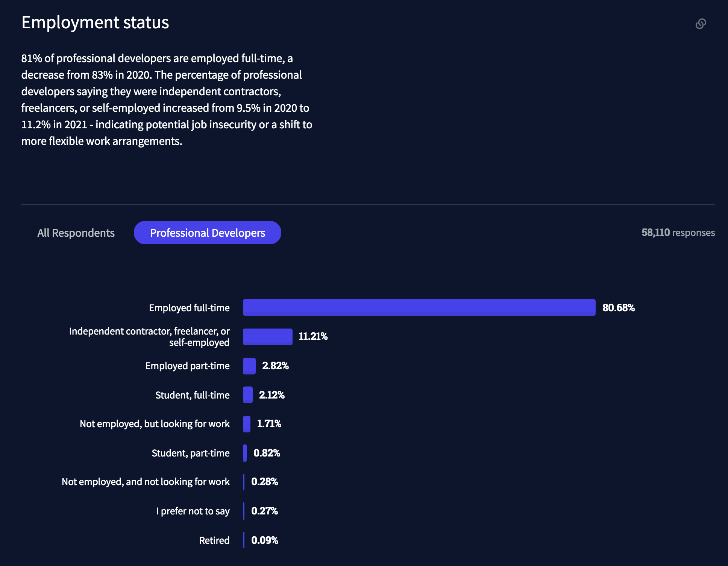Viewport: 728px width, 566px height.
Task: Select the Professional Developers tab
Action: pos(207,233)
